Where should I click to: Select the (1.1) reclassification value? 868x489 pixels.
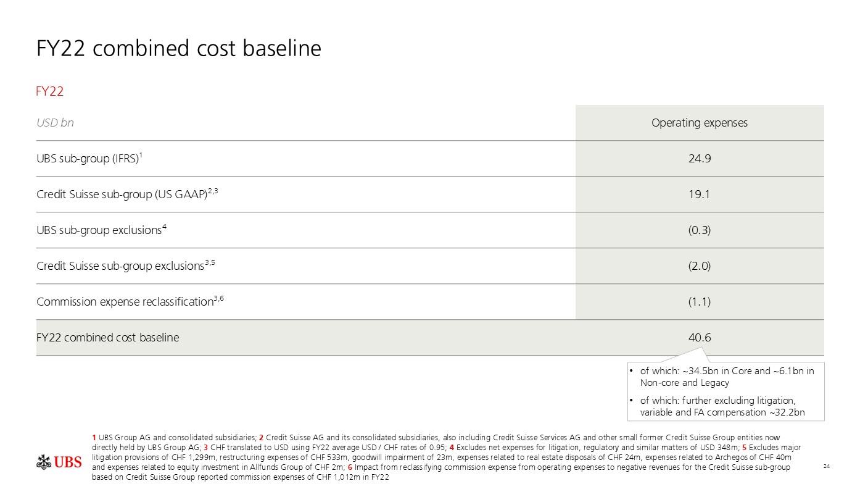click(699, 302)
